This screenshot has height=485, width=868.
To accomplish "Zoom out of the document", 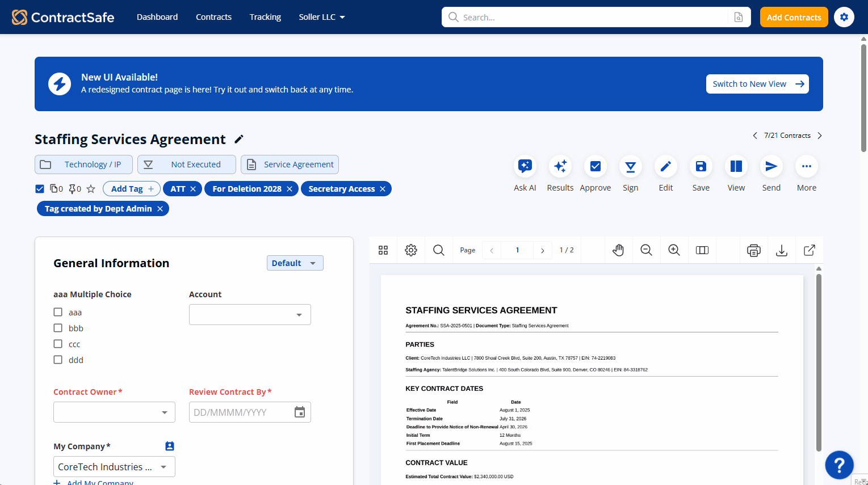I will [x=646, y=250].
